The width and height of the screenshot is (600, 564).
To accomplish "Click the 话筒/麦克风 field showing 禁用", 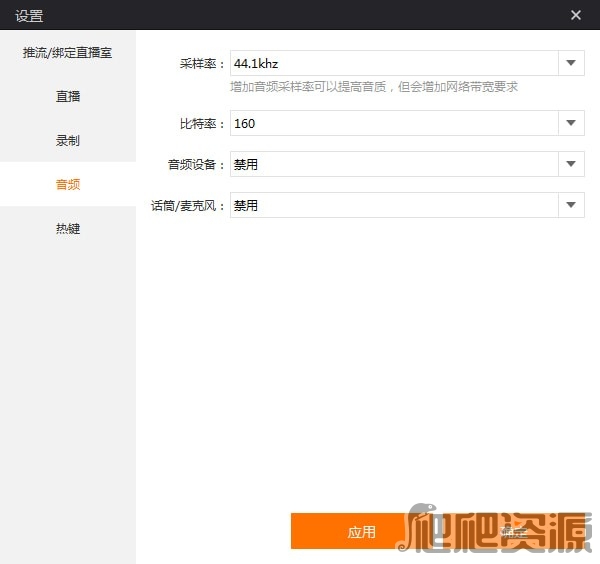I will click(394, 205).
